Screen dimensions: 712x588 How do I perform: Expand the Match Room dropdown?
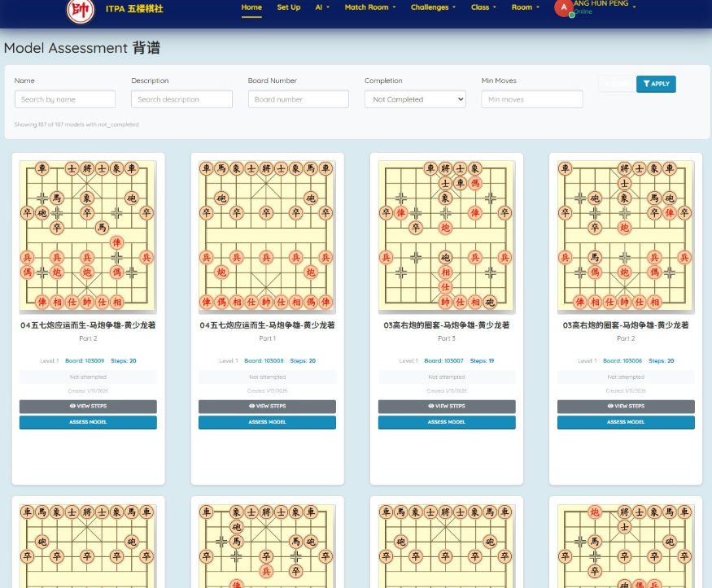click(370, 7)
